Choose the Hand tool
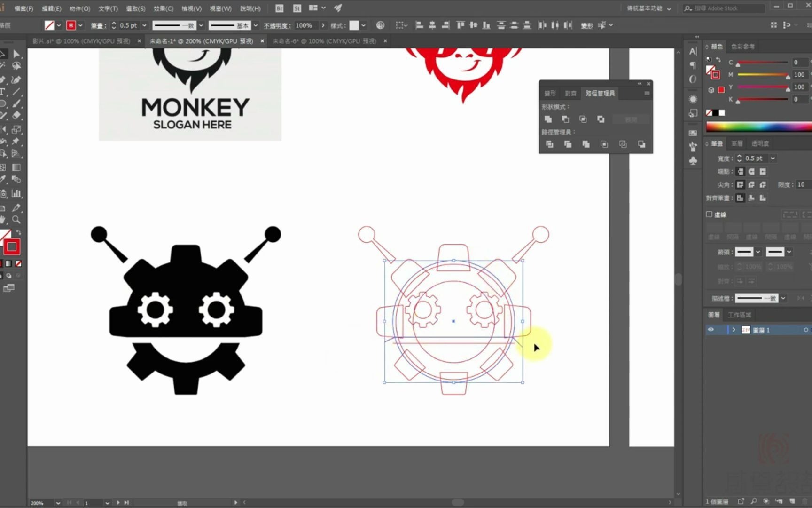This screenshot has height=508, width=812. click(x=4, y=219)
